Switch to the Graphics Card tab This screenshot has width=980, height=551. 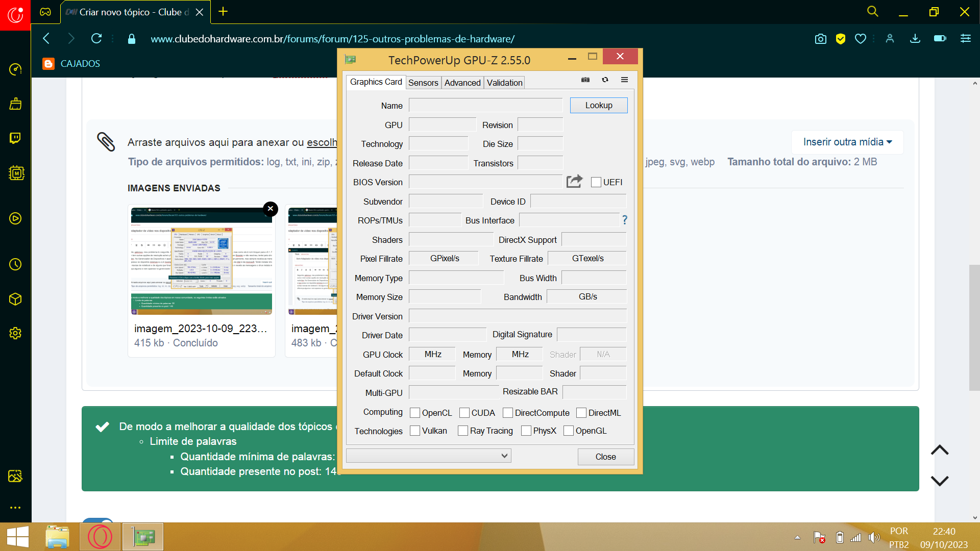tap(376, 82)
